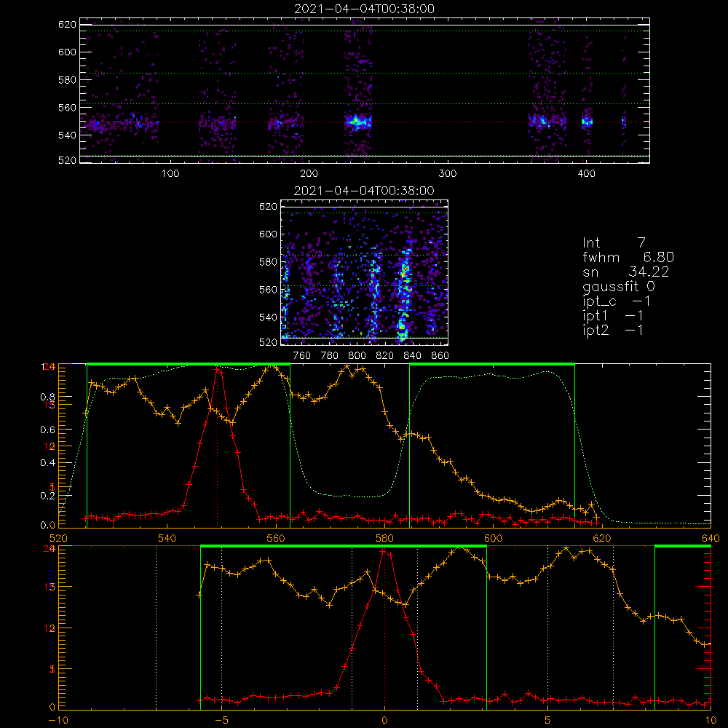Click the red dotted horizontal line in wide spectrogram

point(365,122)
